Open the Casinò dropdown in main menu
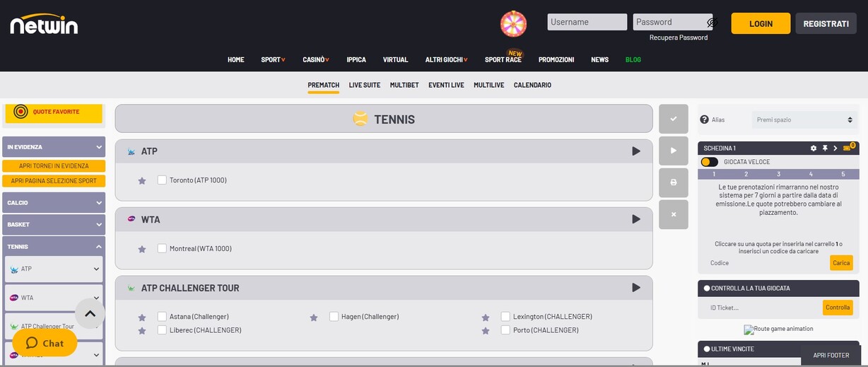This screenshot has height=367, width=868. [x=316, y=59]
